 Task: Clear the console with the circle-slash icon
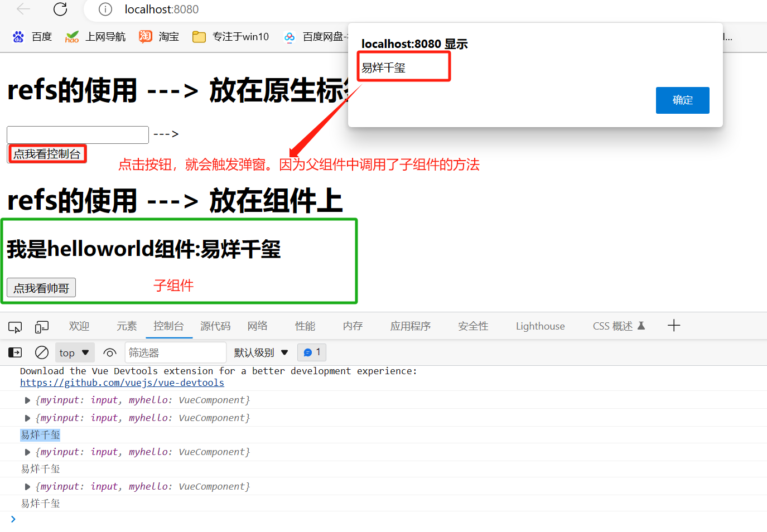[x=42, y=352]
